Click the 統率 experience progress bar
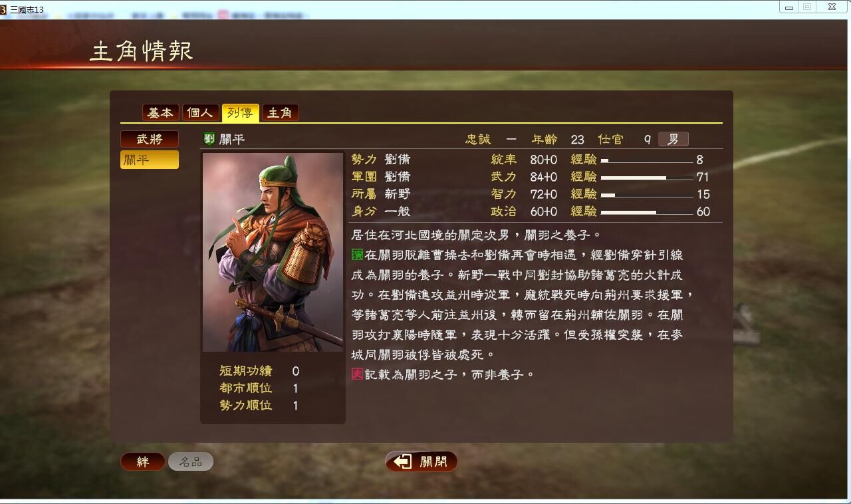 tap(647, 160)
